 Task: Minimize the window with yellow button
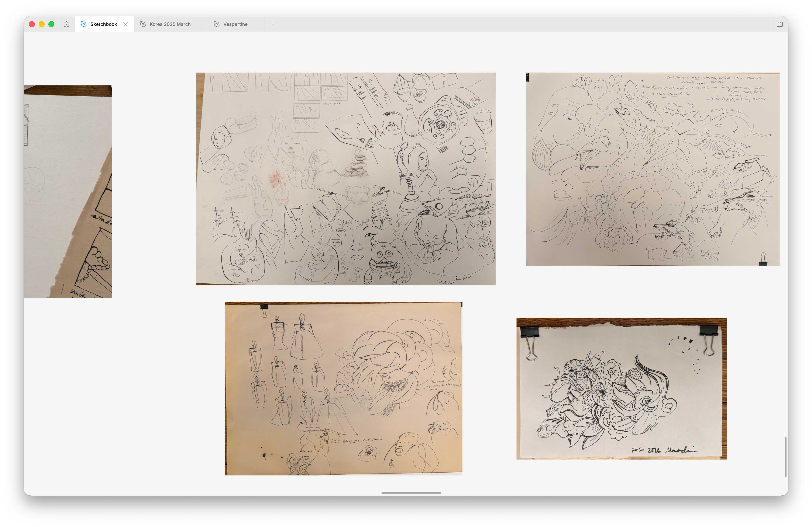(42, 24)
